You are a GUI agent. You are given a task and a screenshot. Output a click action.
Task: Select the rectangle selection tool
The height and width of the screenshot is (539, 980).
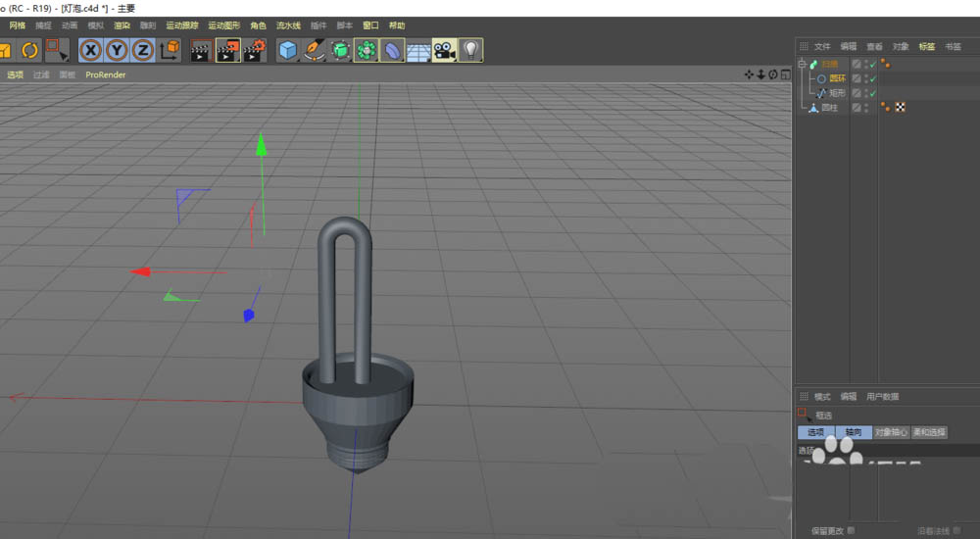[56, 50]
